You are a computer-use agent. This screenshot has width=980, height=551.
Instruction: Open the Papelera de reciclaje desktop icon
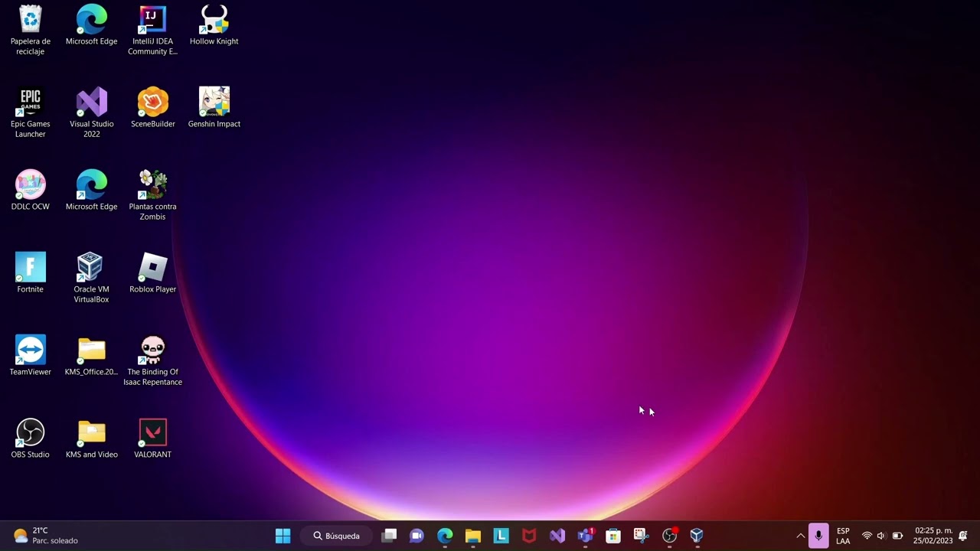31,31
